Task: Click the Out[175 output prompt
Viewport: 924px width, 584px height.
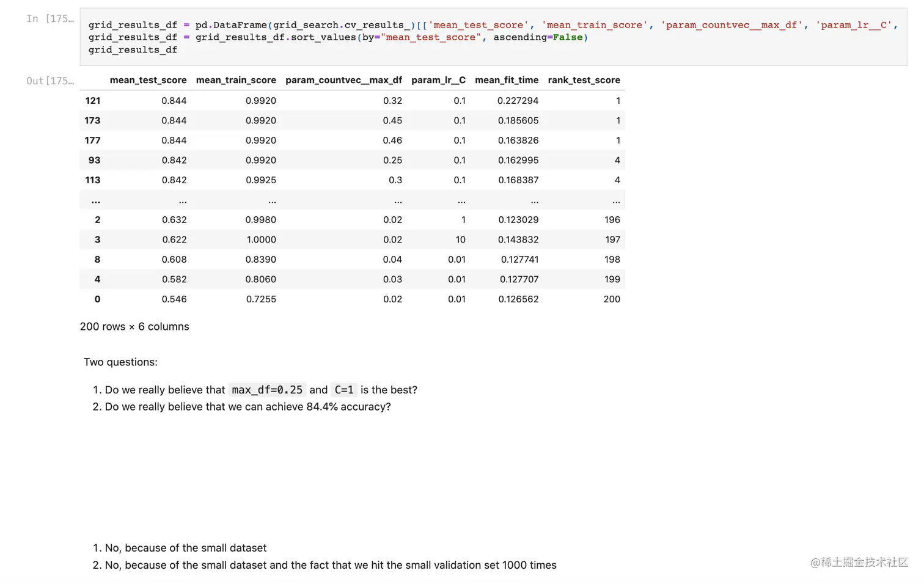Action: coord(50,81)
